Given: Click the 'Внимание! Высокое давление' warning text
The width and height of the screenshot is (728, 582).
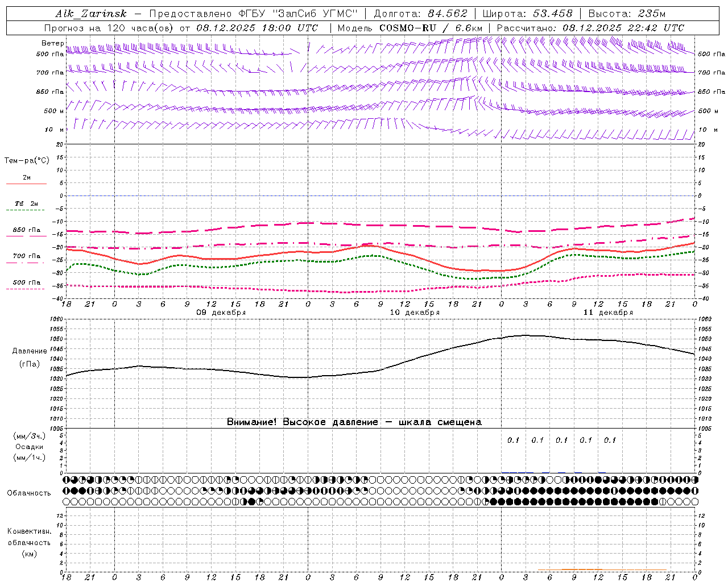Looking at the screenshot, I should click(302, 422).
